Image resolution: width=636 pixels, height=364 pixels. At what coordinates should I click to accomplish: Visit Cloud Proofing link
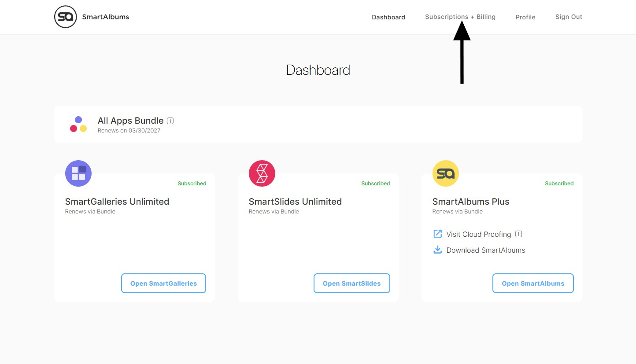coord(479,234)
